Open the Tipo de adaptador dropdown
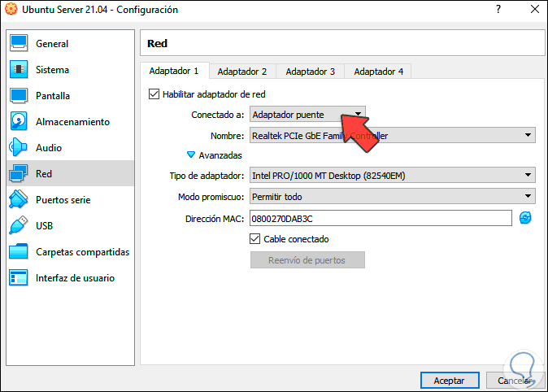Screen dimensions: 548x392 click(392, 175)
